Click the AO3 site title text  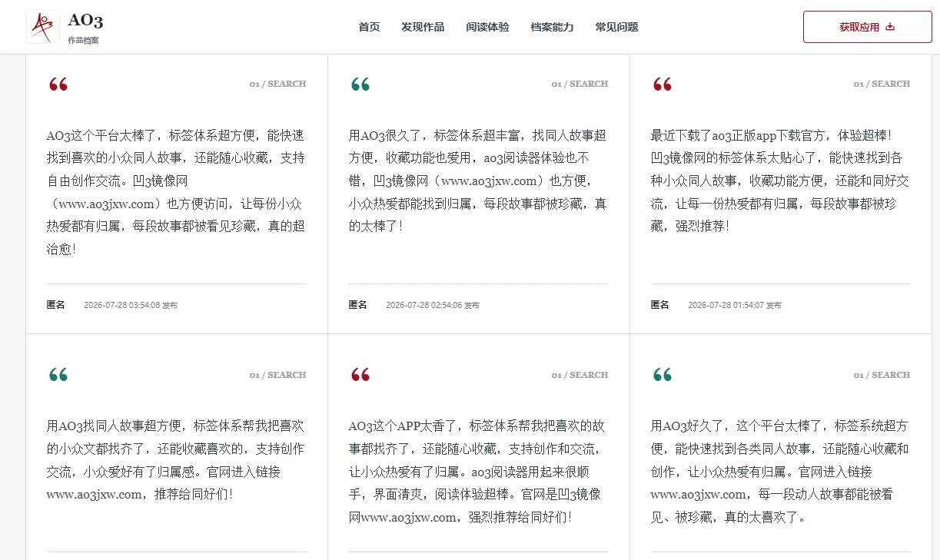coord(85,21)
